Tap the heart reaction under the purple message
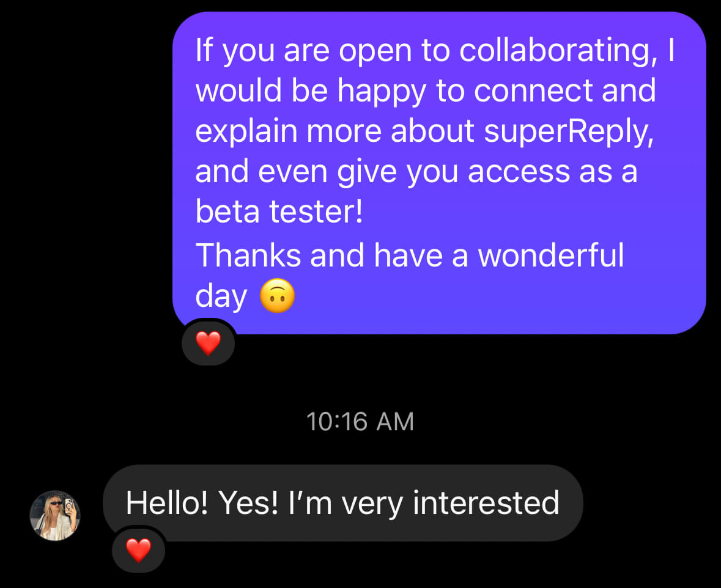The image size is (721, 588). (x=208, y=344)
